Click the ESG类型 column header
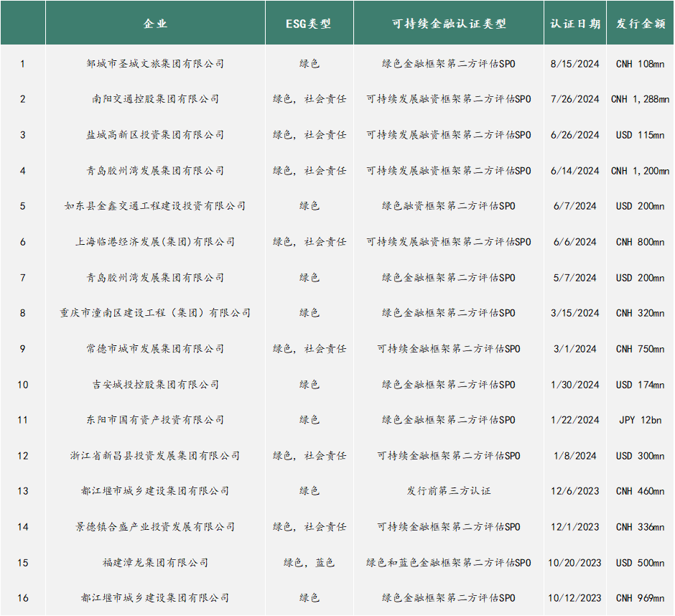 pyautogui.click(x=309, y=24)
